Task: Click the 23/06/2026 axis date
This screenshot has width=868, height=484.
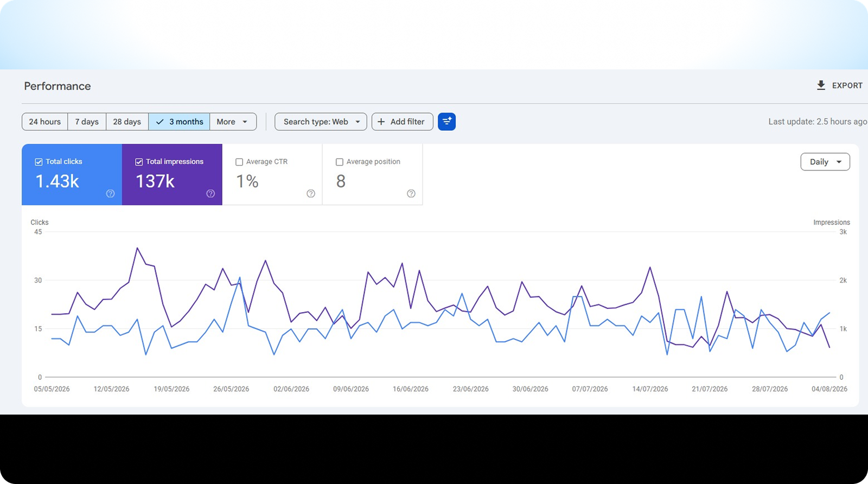Action: pyautogui.click(x=471, y=389)
